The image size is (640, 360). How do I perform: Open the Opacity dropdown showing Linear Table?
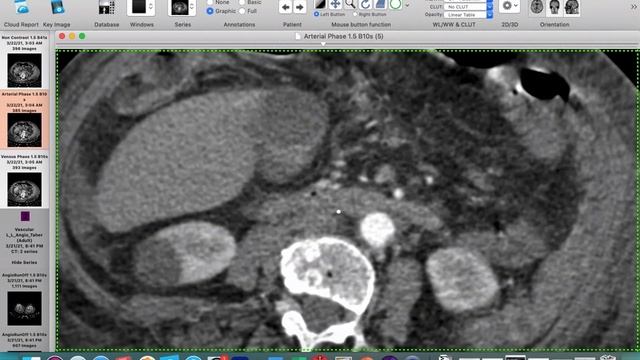469,15
